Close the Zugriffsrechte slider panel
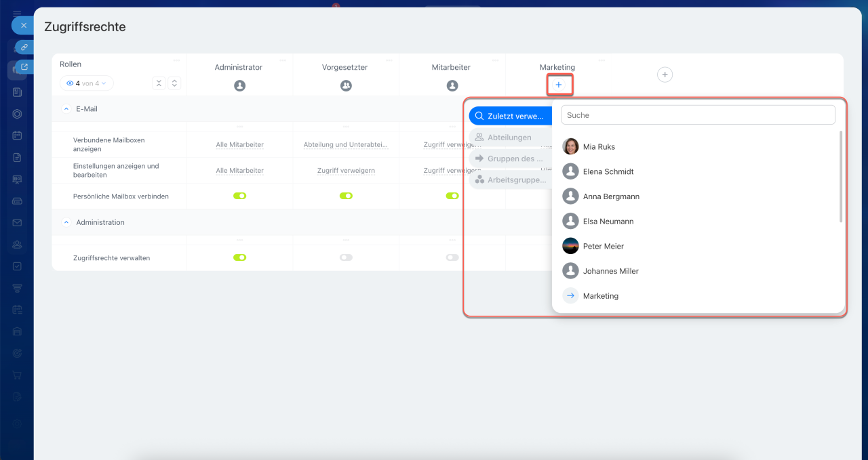Viewport: 868px width, 460px height. [23, 25]
